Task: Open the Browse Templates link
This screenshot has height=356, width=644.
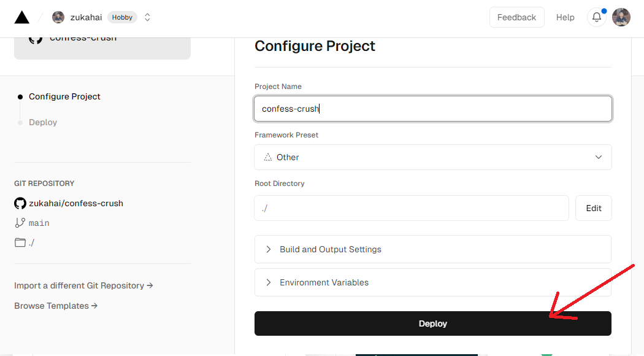Action: 56,306
